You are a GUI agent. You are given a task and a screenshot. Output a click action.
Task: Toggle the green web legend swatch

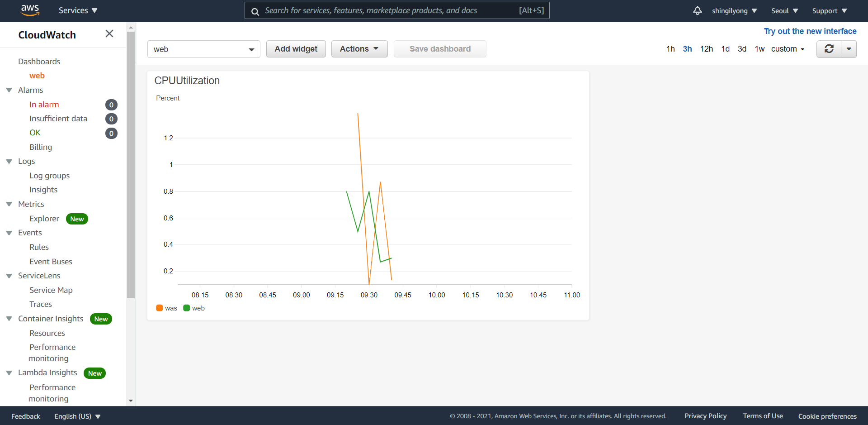click(186, 308)
